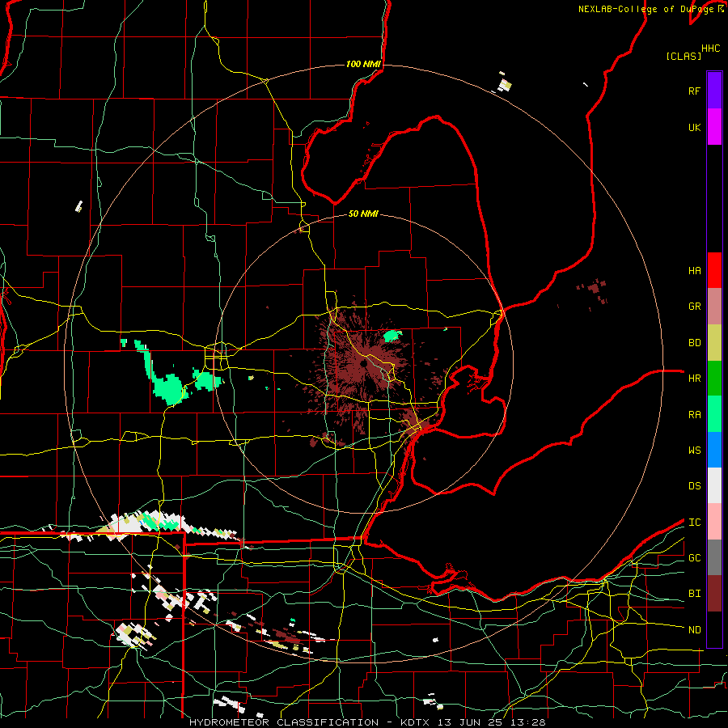
Task: Click the WS blue legend swatch
Action: 714,450
